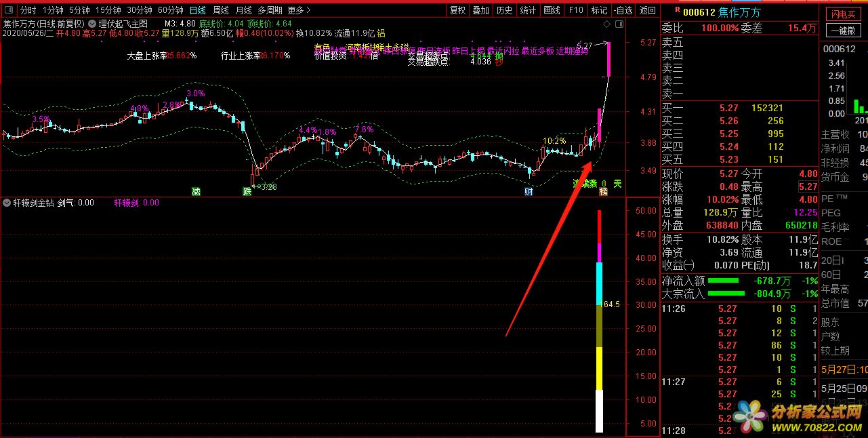Click the 复权 toolbar button
Viewport: 868px width, 438px height.
(458, 10)
